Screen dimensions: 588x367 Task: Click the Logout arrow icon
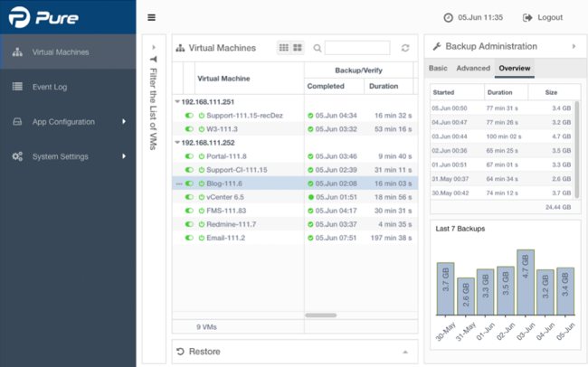527,17
